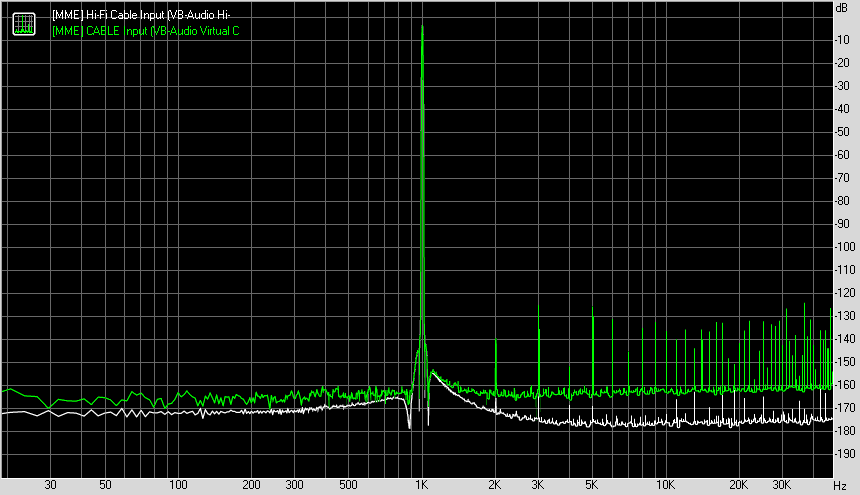The width and height of the screenshot is (860, 495).
Task: Click the -60 dB axis label
Action: [x=842, y=155]
